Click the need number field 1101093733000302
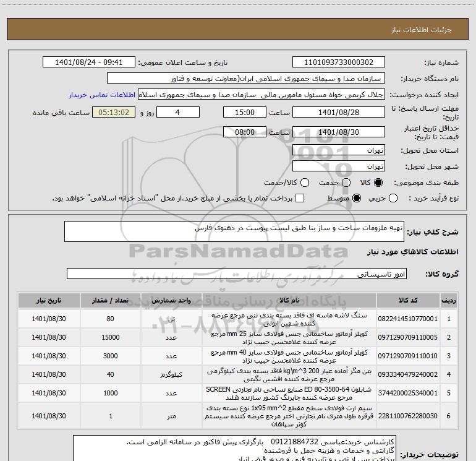The height and width of the screenshot is (461, 476). point(339,62)
